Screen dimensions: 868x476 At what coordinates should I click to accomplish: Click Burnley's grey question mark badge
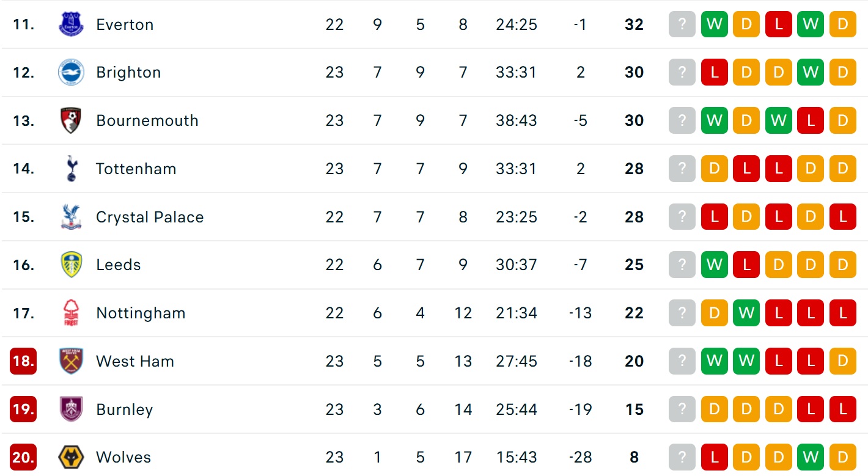[682, 409]
